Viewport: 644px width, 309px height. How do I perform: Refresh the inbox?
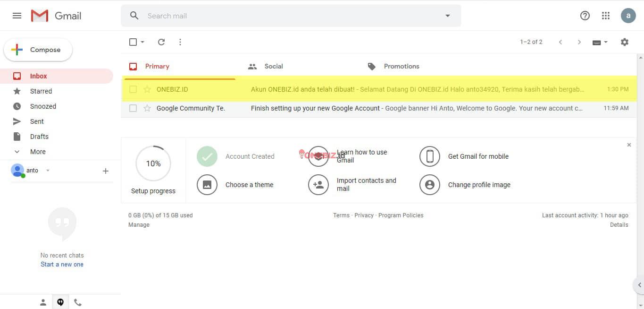click(x=161, y=42)
